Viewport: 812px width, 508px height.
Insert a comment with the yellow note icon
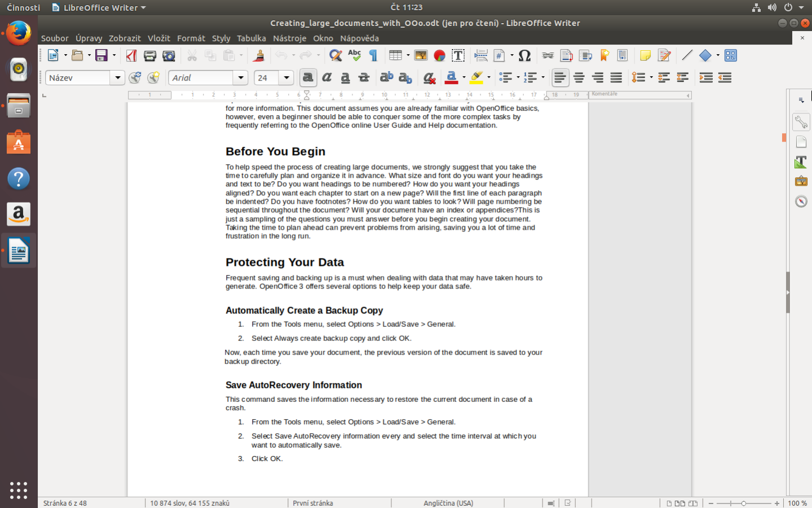645,55
